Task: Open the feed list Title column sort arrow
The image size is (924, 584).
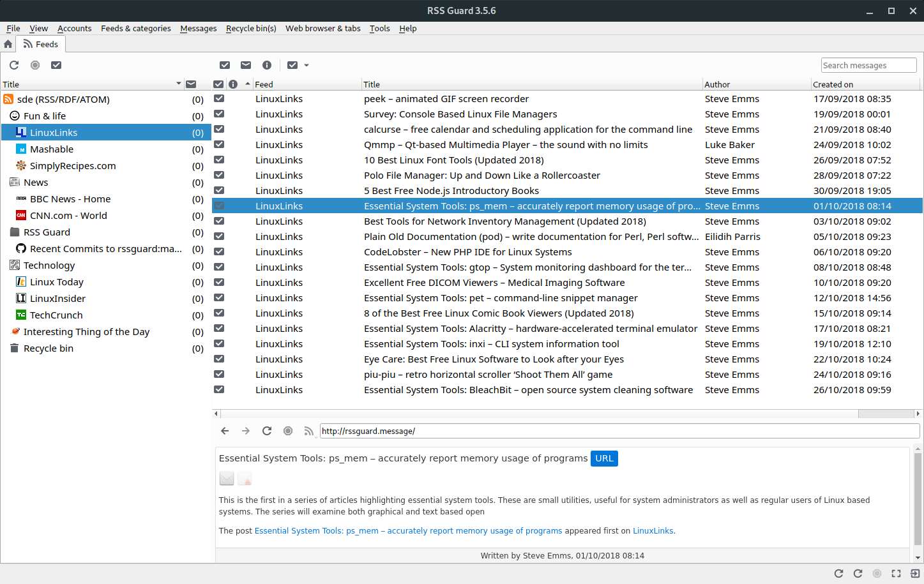Action: pyautogui.click(x=179, y=84)
